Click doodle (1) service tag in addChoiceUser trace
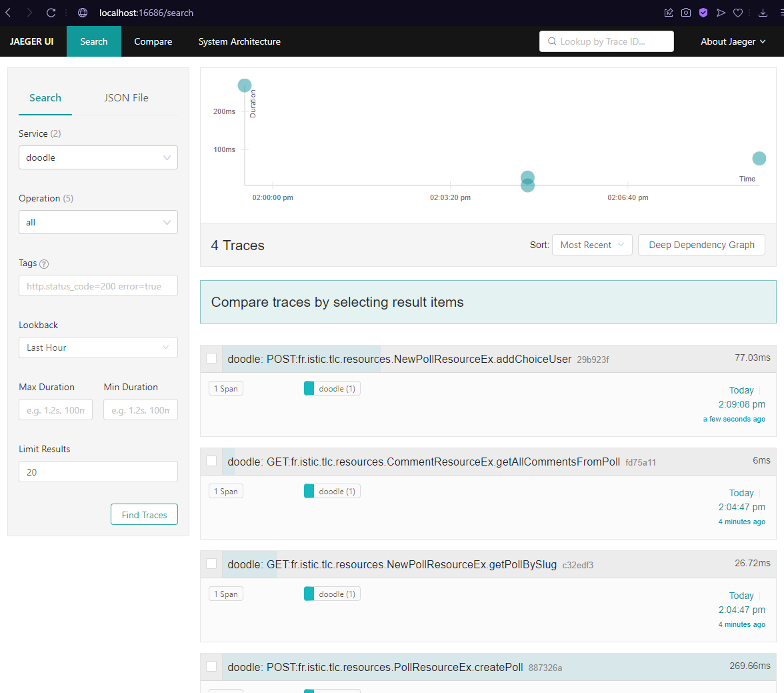 332,389
